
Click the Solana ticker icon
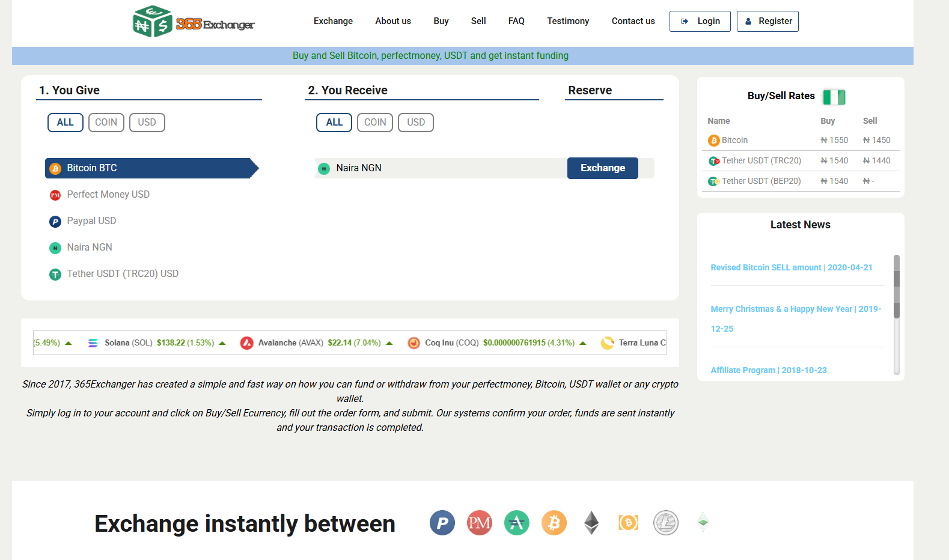coord(93,343)
